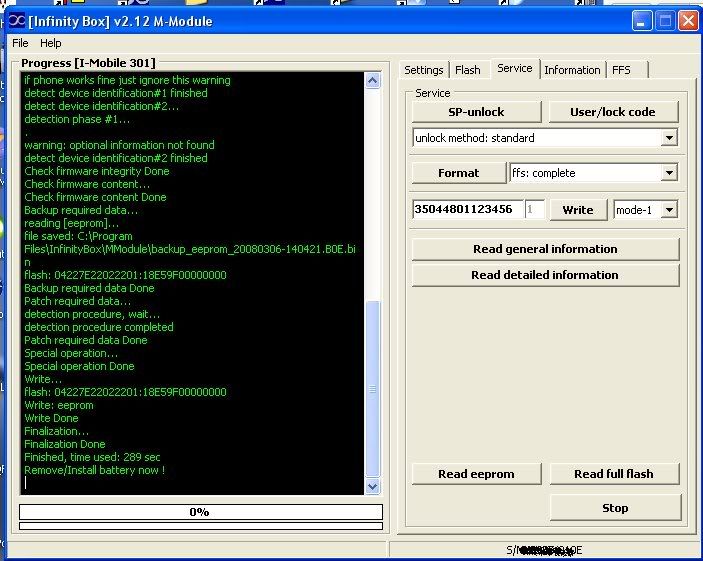Click the 'Backup required data Done' log line

click(x=89, y=288)
